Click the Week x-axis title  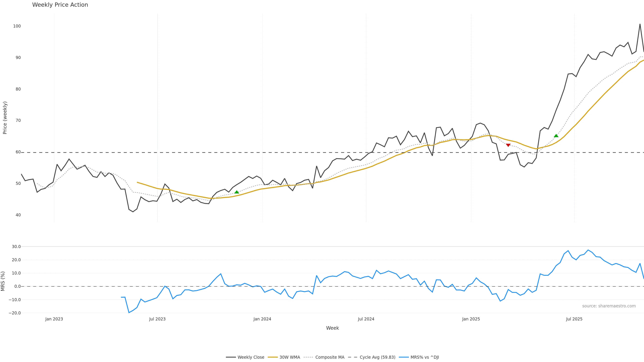[332, 328]
